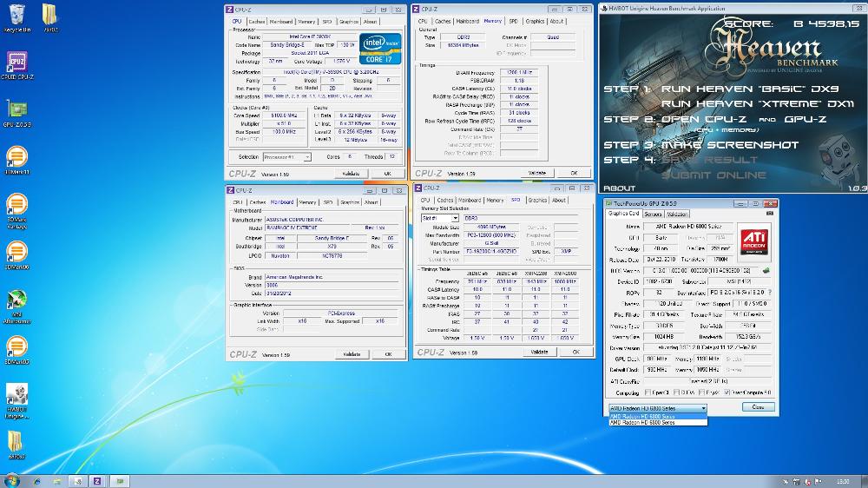The width and height of the screenshot is (868, 488).
Task: Click the Bus Interface question mark in GPU-Z
Action: click(769, 293)
